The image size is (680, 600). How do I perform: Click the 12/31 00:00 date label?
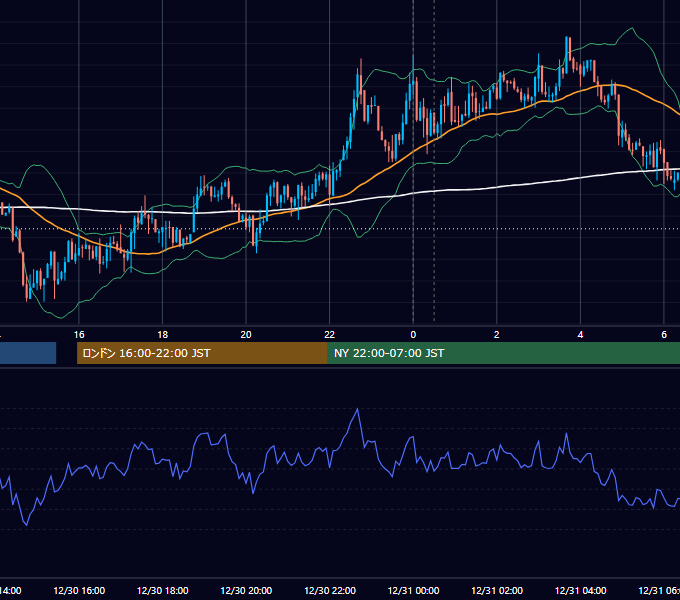click(413, 590)
